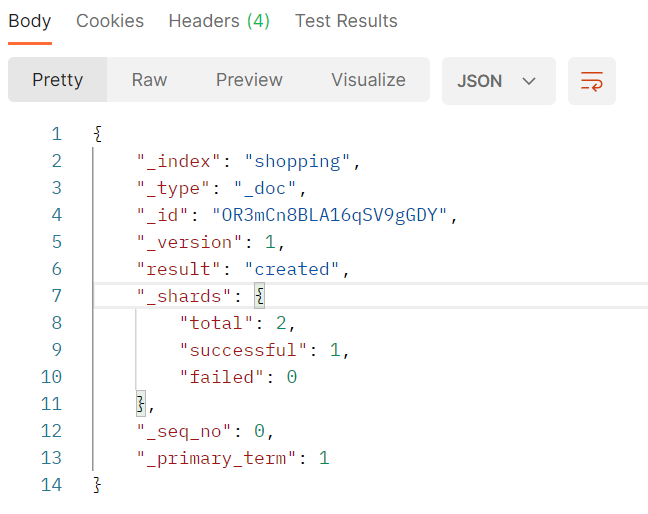648x514 pixels.
Task: Click line number 14 in gutter
Action: tap(51, 485)
